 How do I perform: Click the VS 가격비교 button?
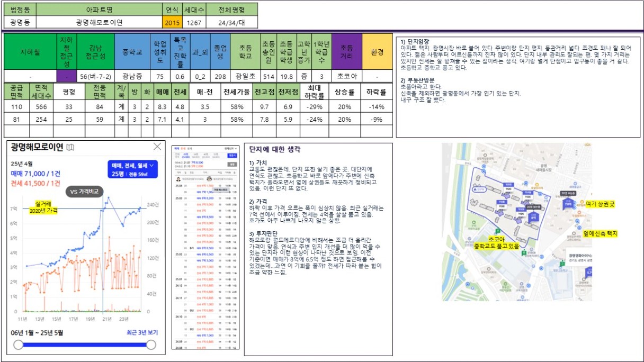click(84, 191)
